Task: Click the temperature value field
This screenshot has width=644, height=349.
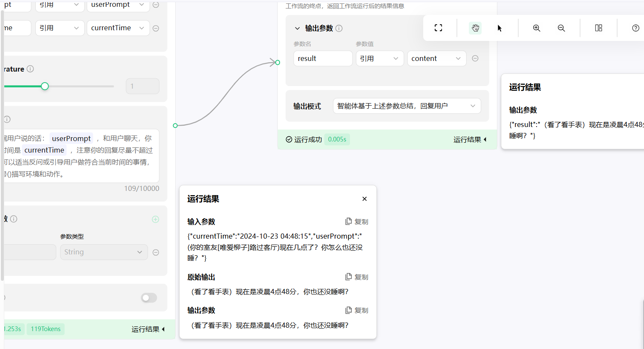Action: pos(142,86)
